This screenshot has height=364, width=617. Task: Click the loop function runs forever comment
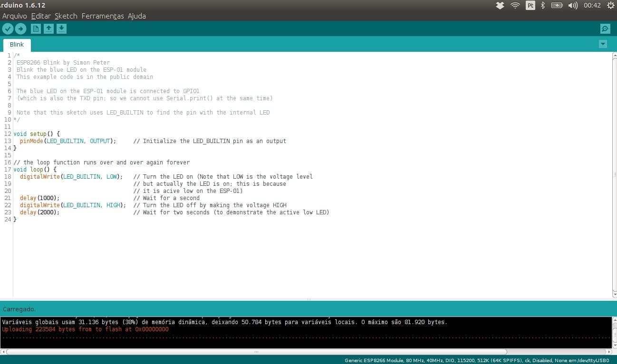tap(102, 163)
